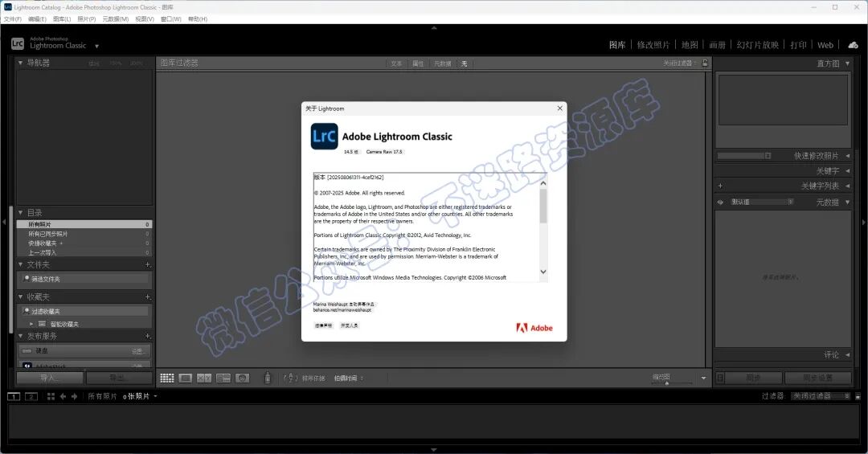Viewport: 868px width, 454px height.
Task: Click the 开发人员 button in About dialog
Action: [x=350, y=325]
